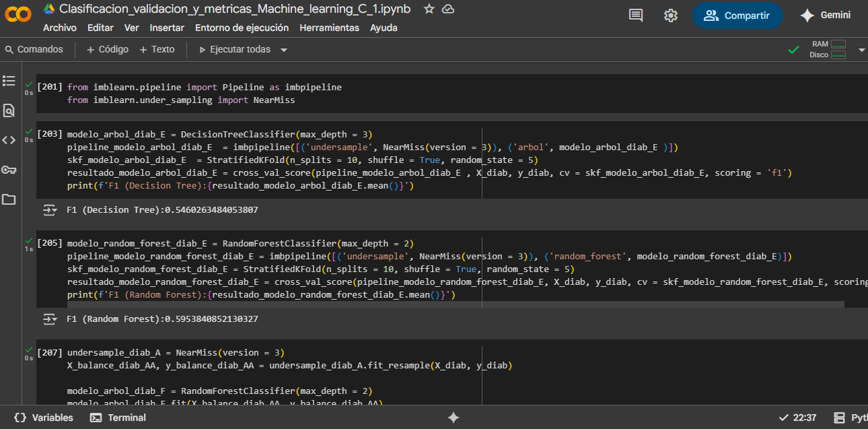Open the code snippets sidebar icon
Image resolution: width=868 pixels, height=429 pixels.
[9, 140]
